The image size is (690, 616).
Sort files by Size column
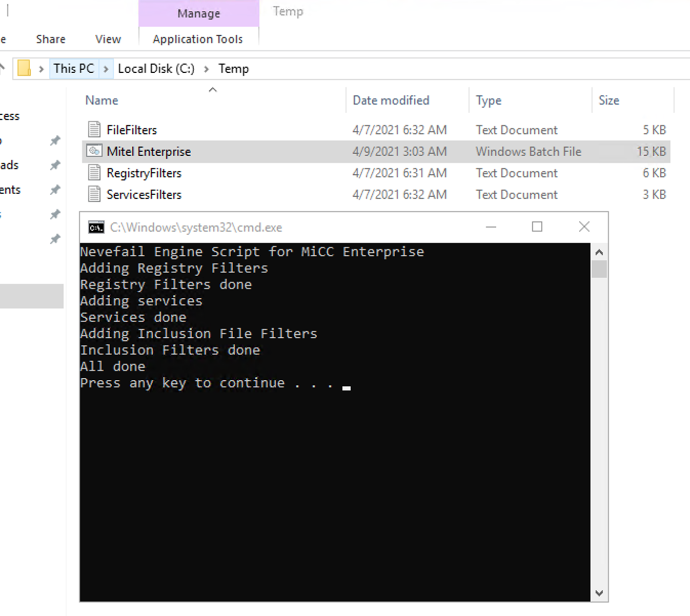click(608, 100)
